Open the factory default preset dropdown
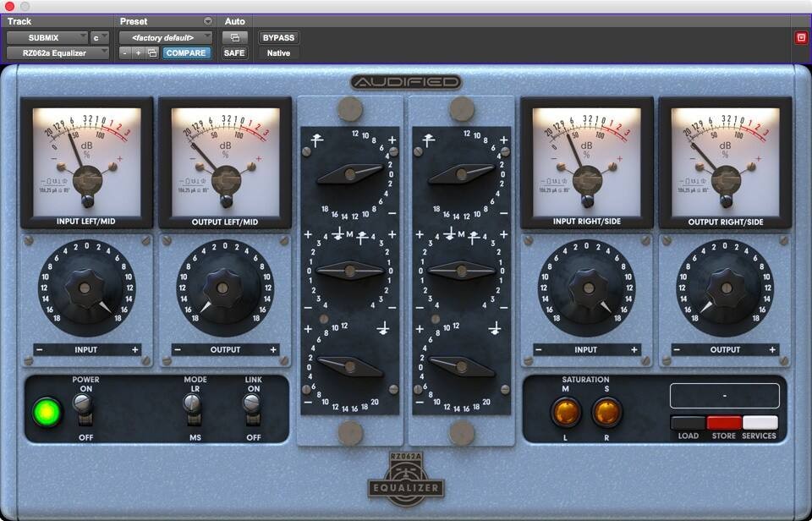 pyautogui.click(x=166, y=38)
